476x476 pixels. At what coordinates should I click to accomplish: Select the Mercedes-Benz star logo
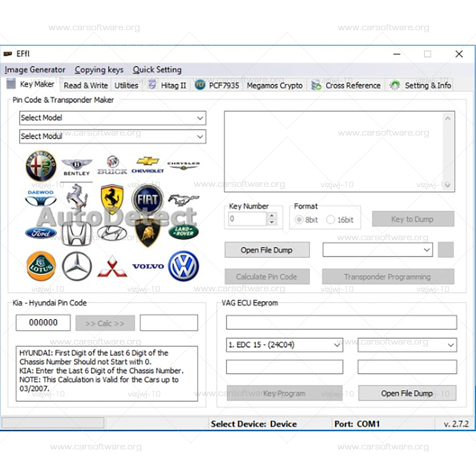coord(77,266)
